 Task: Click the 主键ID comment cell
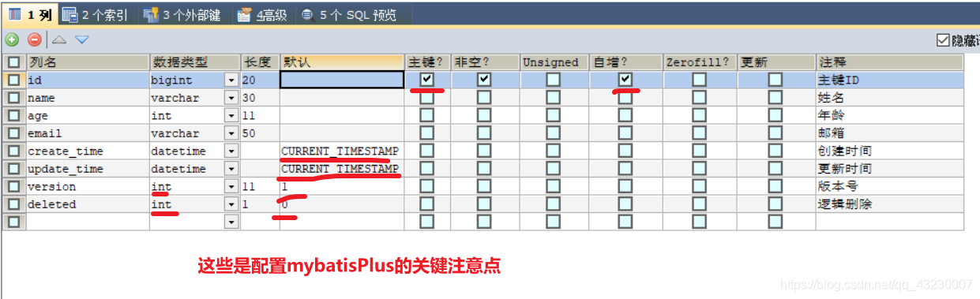[890, 80]
